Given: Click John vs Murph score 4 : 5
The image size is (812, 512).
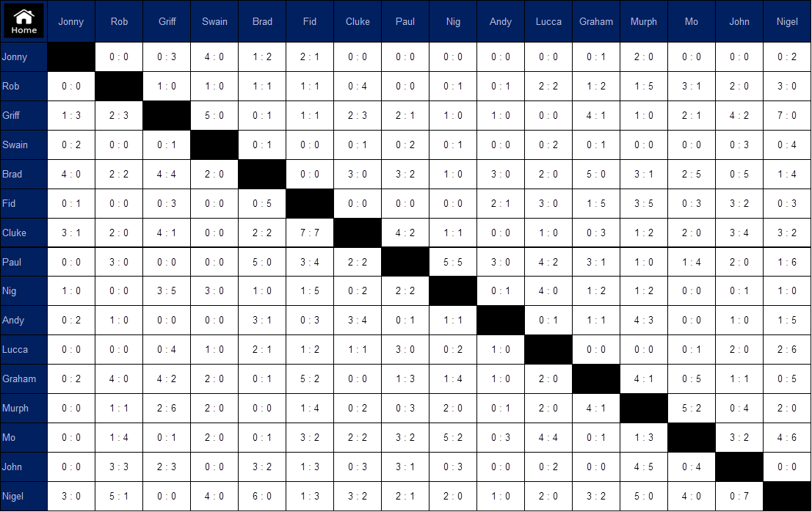Looking at the screenshot, I should click(644, 467).
